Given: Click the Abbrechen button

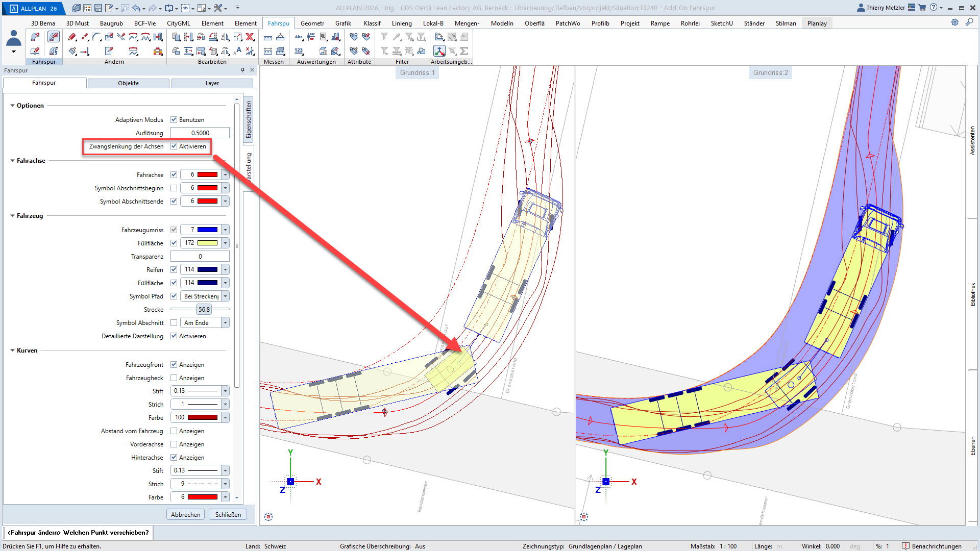Looking at the screenshot, I should tap(185, 515).
